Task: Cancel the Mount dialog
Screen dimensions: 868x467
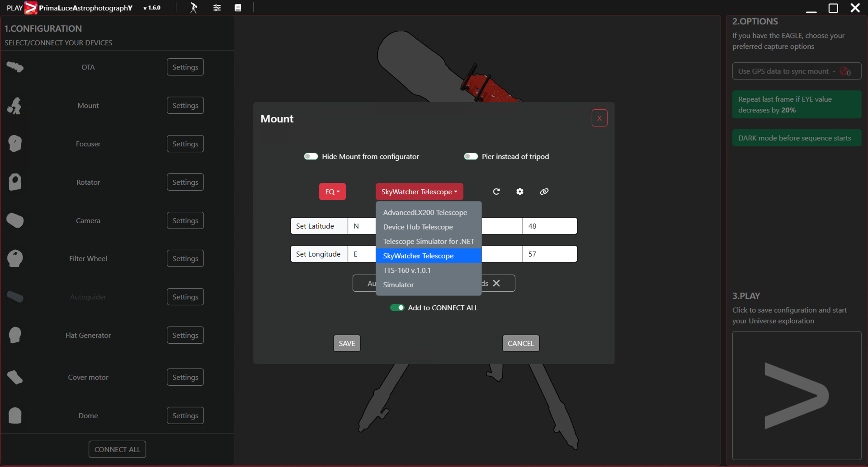Action: tap(521, 343)
